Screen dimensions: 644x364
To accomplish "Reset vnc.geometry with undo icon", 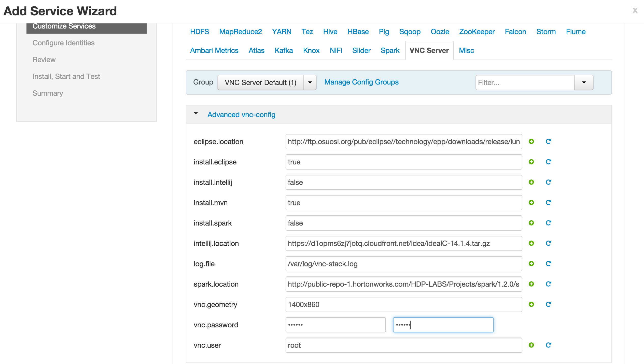I will (x=548, y=304).
